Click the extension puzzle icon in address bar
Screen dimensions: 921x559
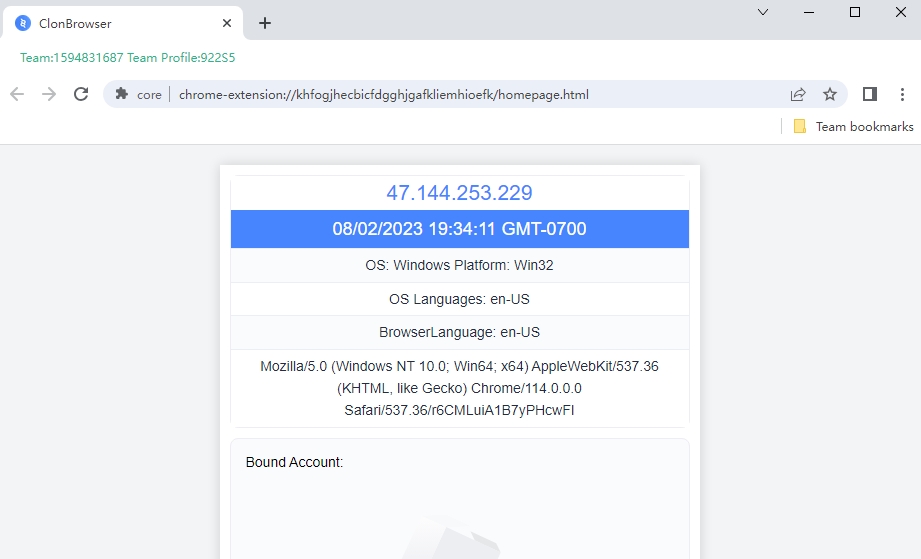point(122,94)
